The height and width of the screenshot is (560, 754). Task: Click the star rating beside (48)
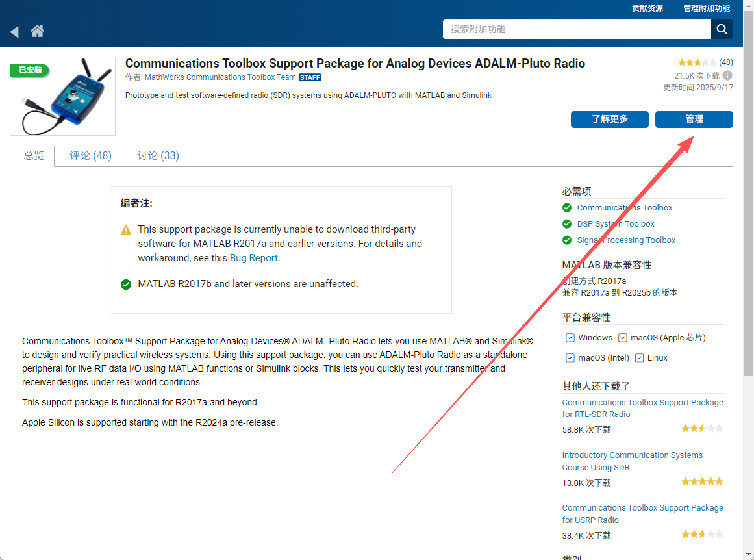(x=697, y=62)
